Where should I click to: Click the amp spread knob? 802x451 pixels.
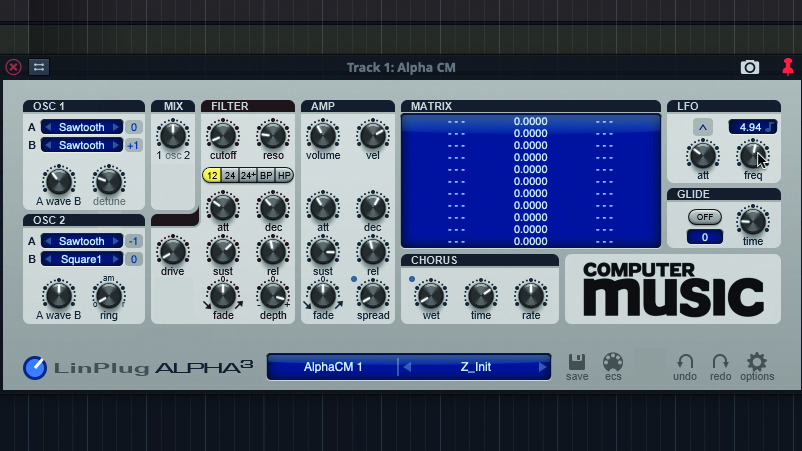coord(373,295)
